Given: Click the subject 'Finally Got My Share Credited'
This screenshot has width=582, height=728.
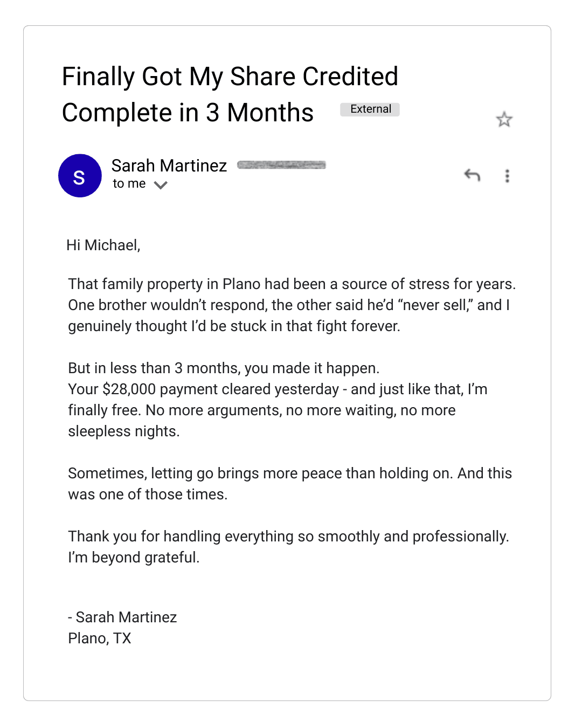Looking at the screenshot, I should pos(230,77).
